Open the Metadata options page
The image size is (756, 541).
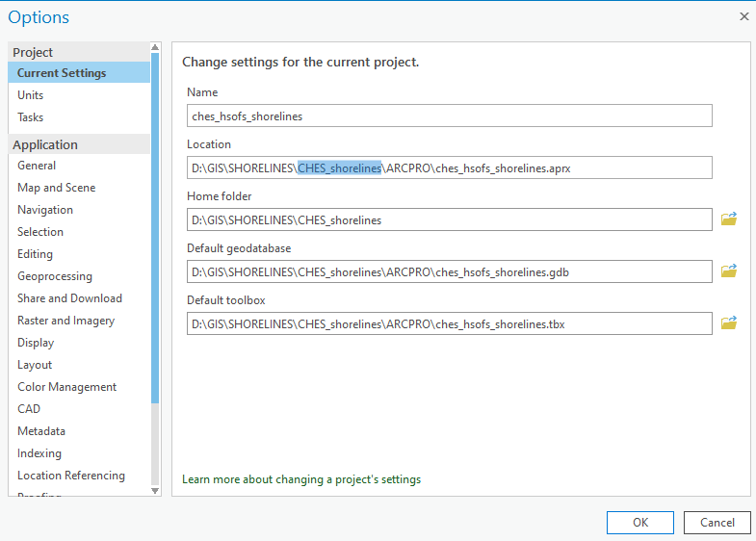click(41, 431)
